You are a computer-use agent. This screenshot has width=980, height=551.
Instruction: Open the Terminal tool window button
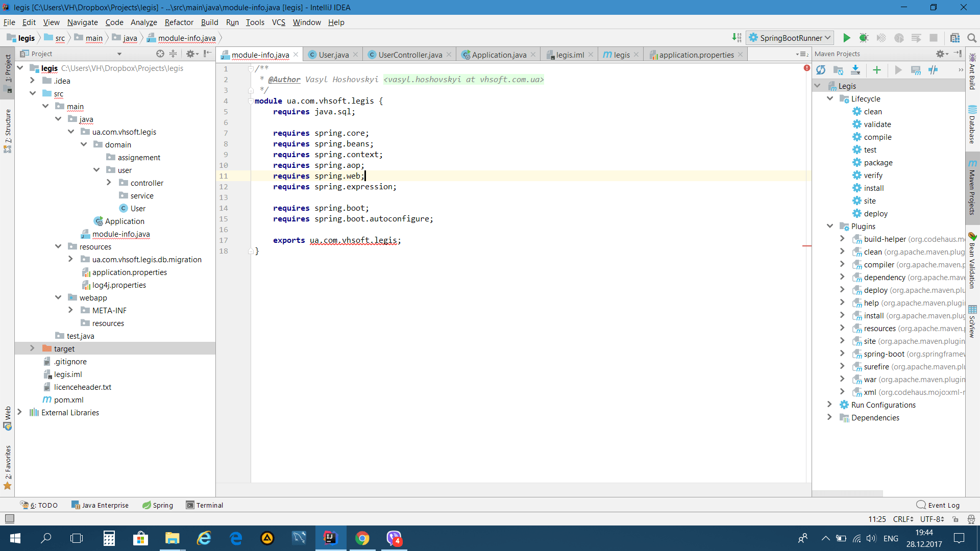coord(205,505)
